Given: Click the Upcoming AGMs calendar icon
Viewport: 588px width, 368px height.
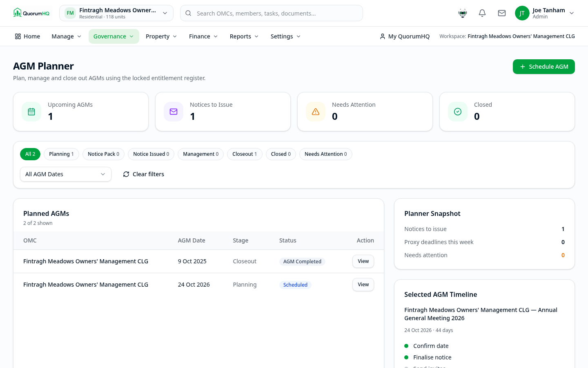Looking at the screenshot, I should pos(31,112).
